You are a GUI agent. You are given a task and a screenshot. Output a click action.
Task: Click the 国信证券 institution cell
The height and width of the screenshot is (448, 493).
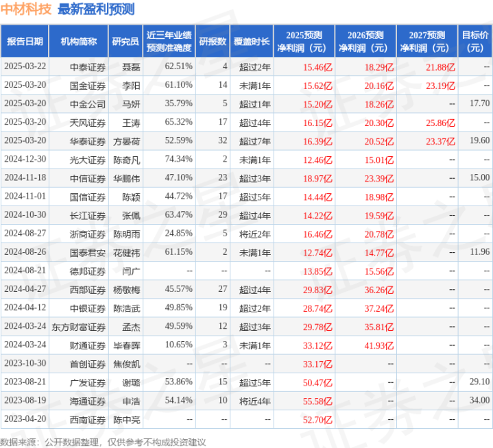coord(87,197)
